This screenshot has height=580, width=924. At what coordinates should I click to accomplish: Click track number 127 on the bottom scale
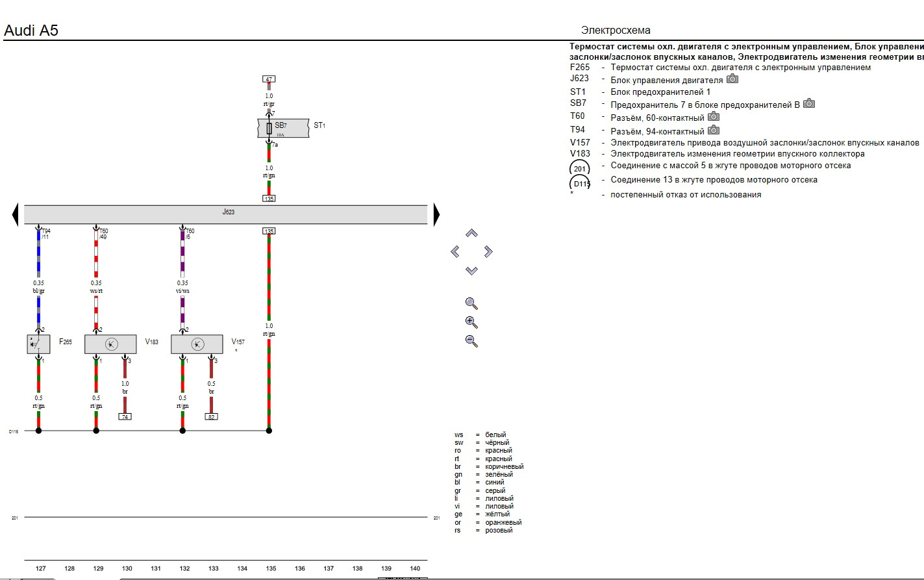click(x=41, y=568)
